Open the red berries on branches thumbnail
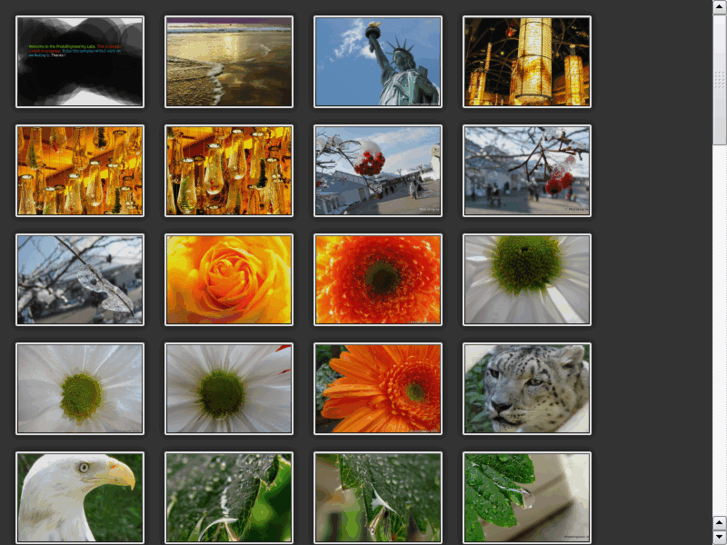Image resolution: width=727 pixels, height=545 pixels. pyautogui.click(x=527, y=171)
